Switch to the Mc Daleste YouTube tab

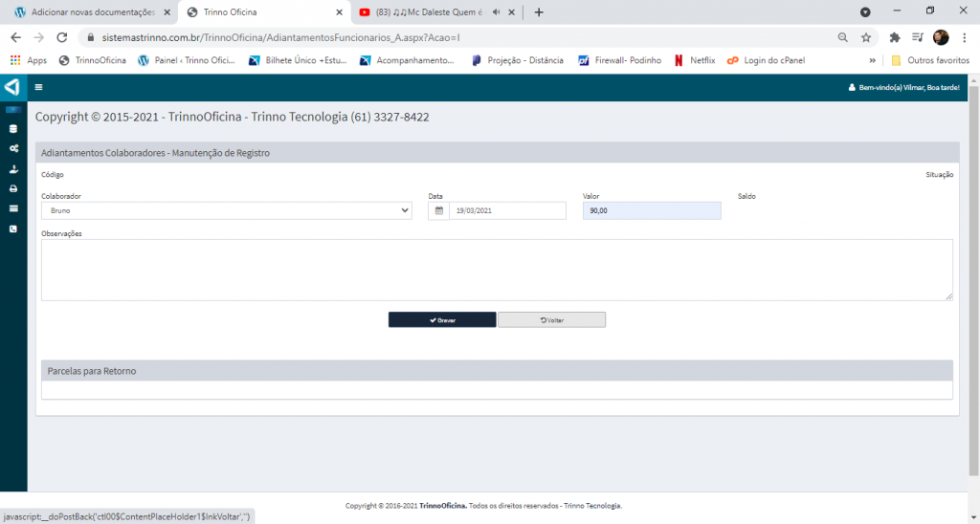(436, 11)
